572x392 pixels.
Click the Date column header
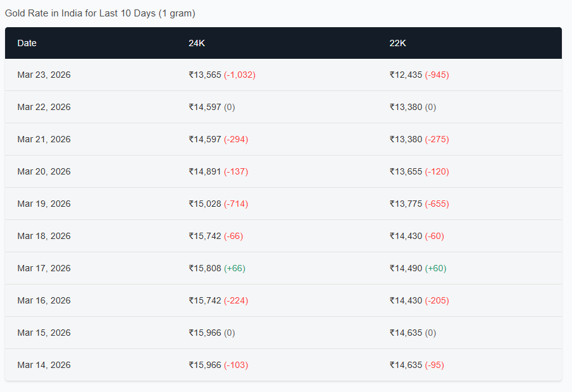[x=27, y=43]
